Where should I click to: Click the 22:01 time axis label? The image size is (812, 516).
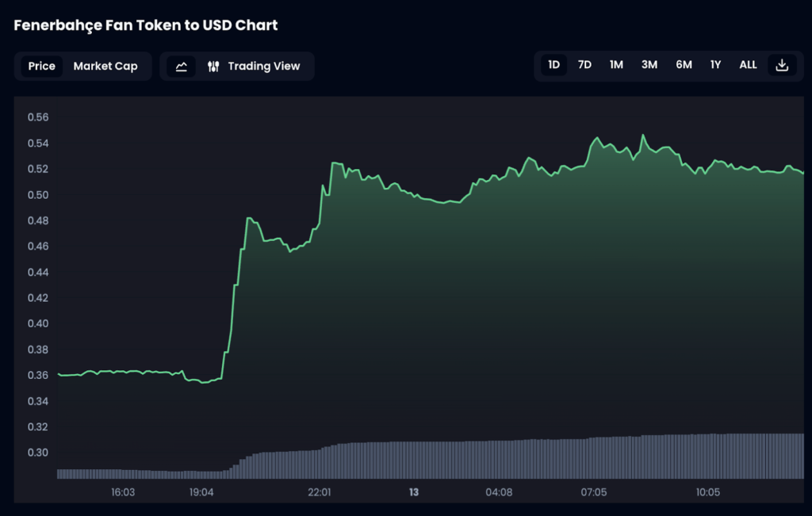319,492
